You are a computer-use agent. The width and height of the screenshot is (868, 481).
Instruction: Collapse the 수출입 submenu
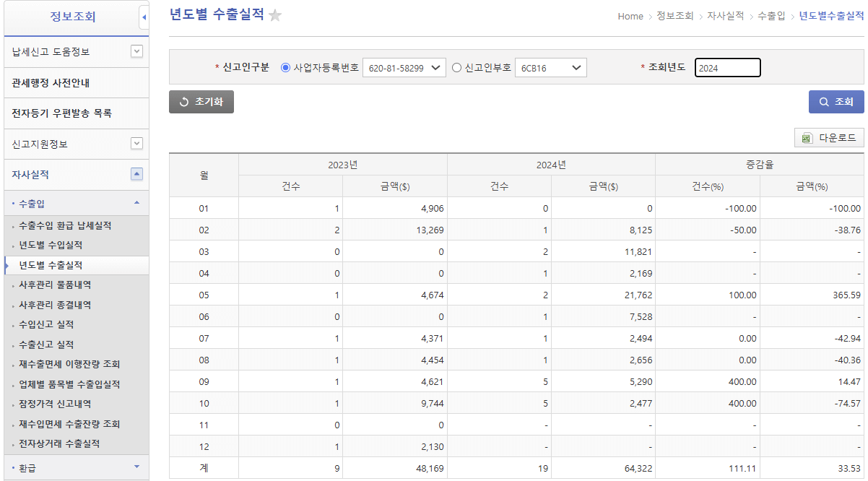136,203
